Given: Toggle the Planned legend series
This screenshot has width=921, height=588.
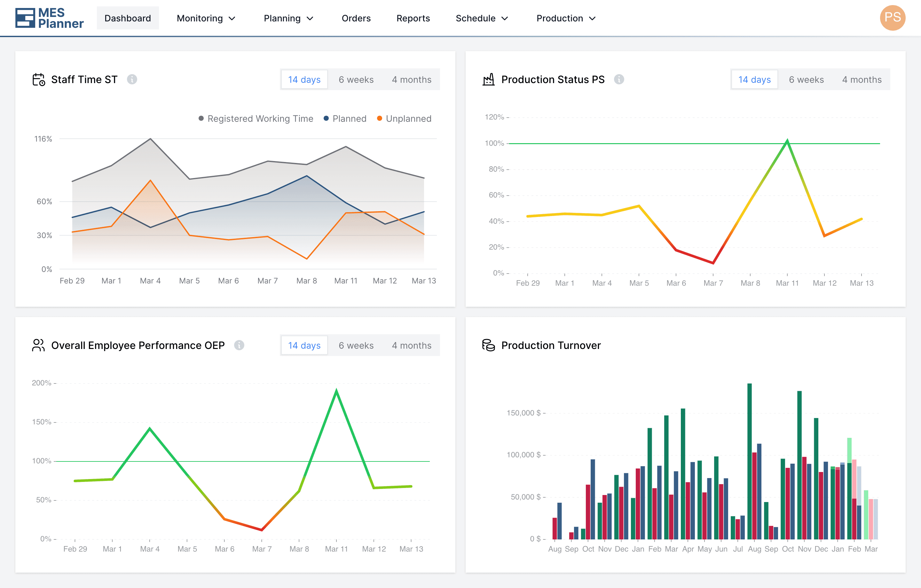Looking at the screenshot, I should point(345,119).
